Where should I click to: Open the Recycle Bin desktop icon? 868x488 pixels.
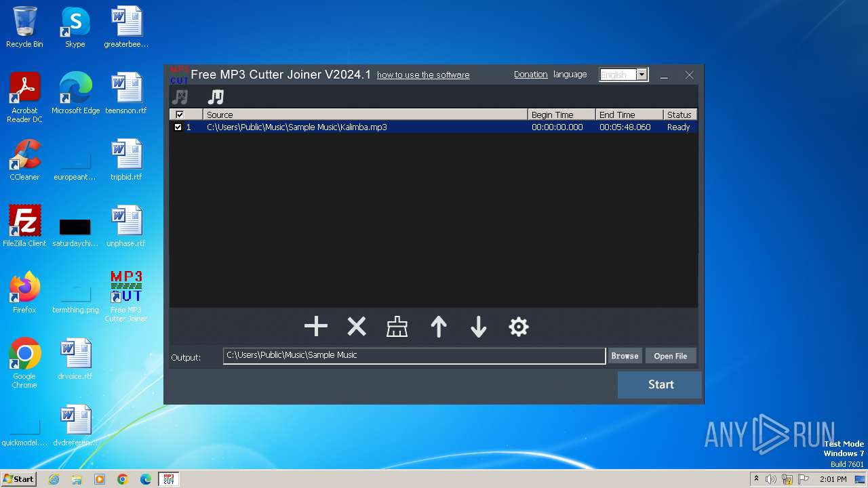click(24, 27)
